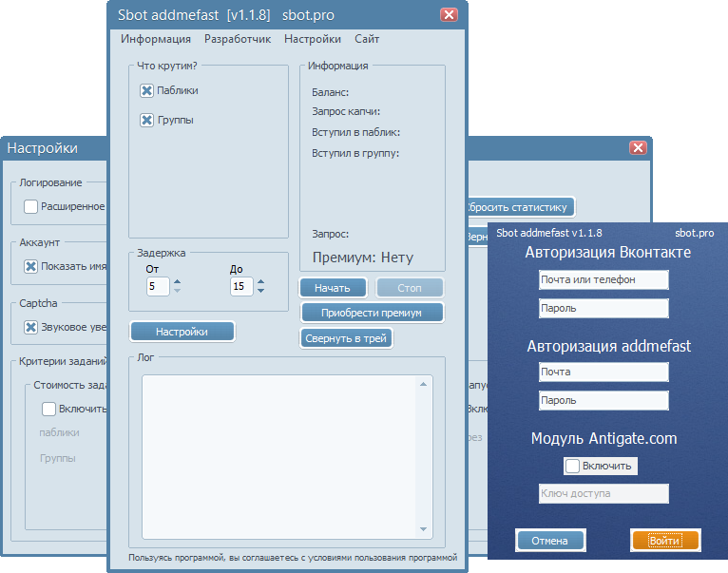Click Вконтакте Почта или телефон field
Image resolution: width=728 pixels, height=573 pixels.
[x=603, y=280]
